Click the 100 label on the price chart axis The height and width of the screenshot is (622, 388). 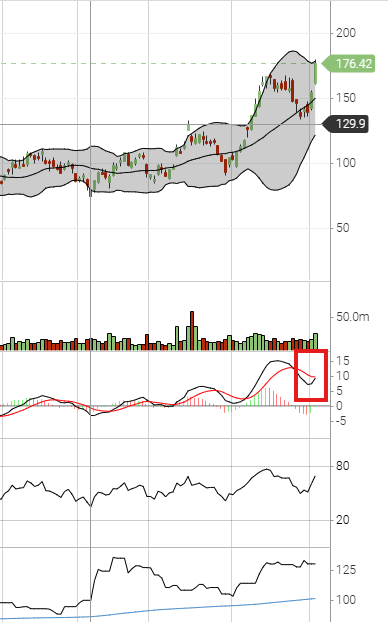coord(346,163)
